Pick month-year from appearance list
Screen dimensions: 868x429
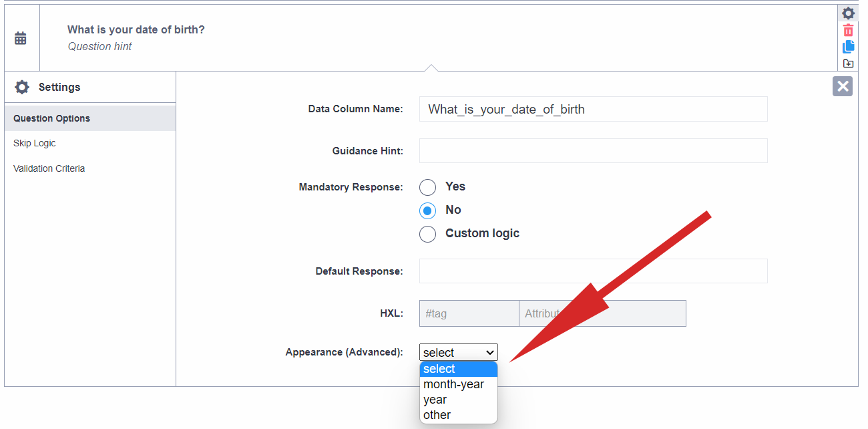click(454, 384)
